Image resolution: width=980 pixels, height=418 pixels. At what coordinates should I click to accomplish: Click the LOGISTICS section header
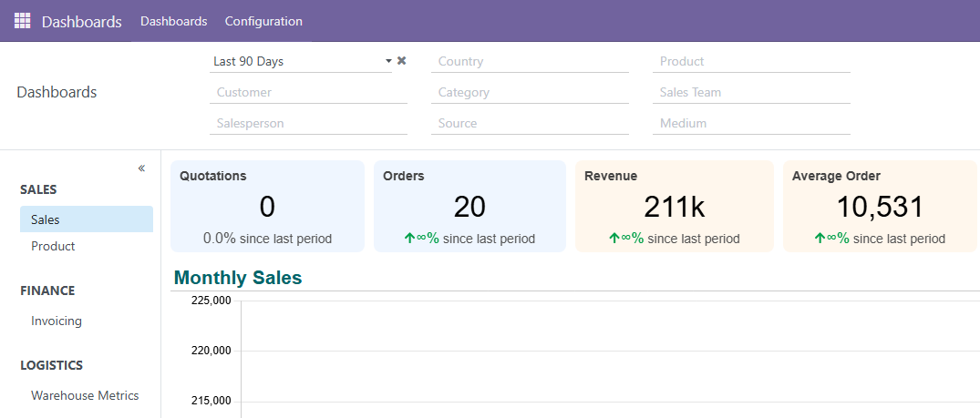click(52, 365)
